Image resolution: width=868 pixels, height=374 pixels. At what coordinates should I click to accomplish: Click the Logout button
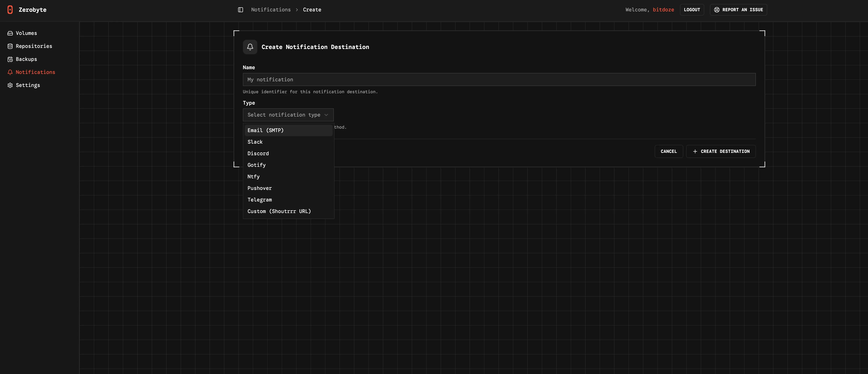[692, 9]
